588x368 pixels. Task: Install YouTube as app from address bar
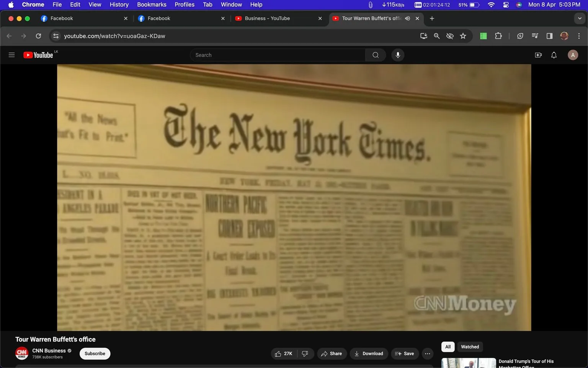423,36
